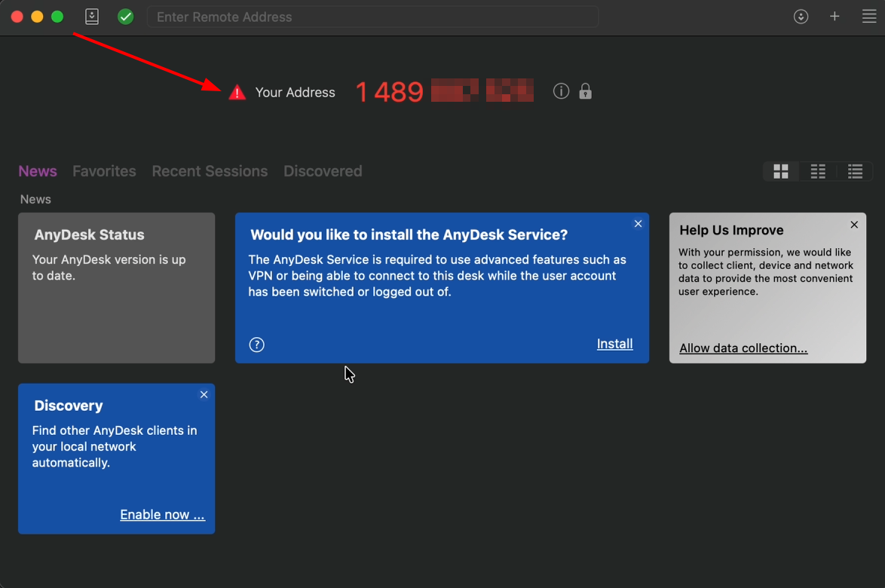Viewport: 885px width, 588px height.
Task: Click the red warning triangle icon
Action: (237, 93)
